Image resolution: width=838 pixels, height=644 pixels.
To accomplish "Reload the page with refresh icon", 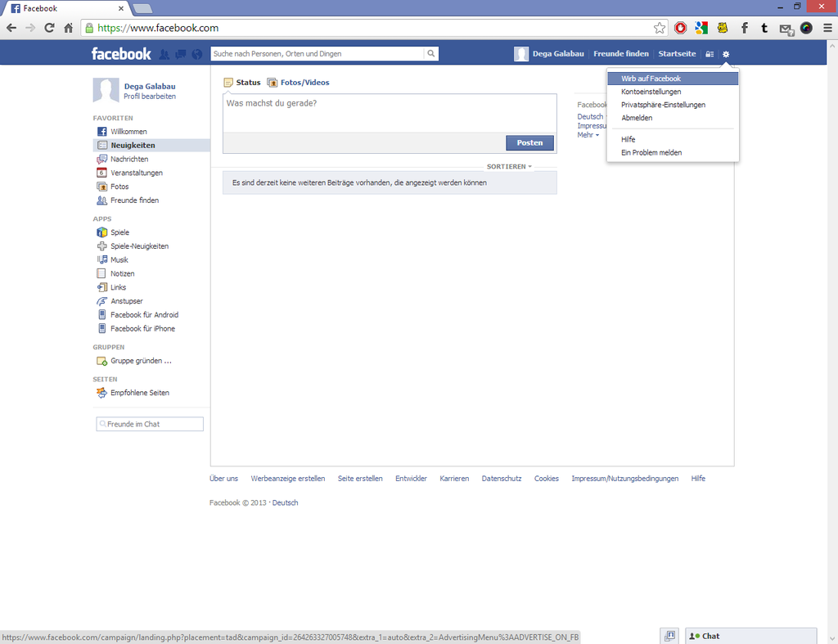I will pos(49,28).
